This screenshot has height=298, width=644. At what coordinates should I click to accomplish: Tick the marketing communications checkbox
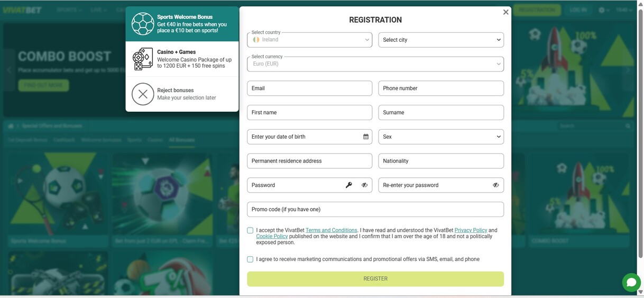click(x=250, y=259)
